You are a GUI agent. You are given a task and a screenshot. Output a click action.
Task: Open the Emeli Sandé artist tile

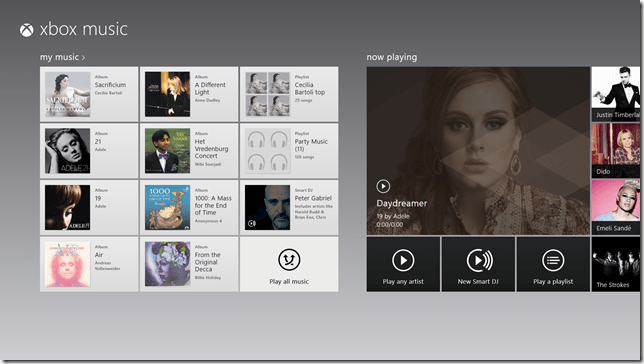[x=616, y=207]
